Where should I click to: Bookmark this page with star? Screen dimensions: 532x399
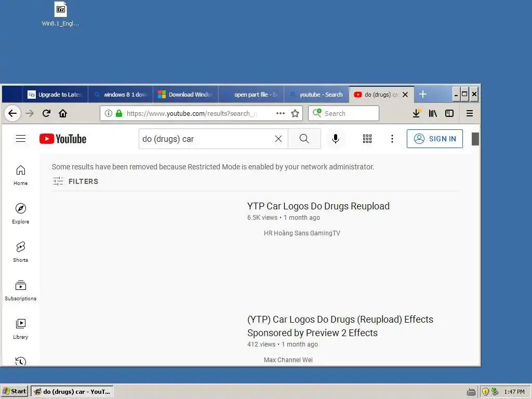(295, 113)
